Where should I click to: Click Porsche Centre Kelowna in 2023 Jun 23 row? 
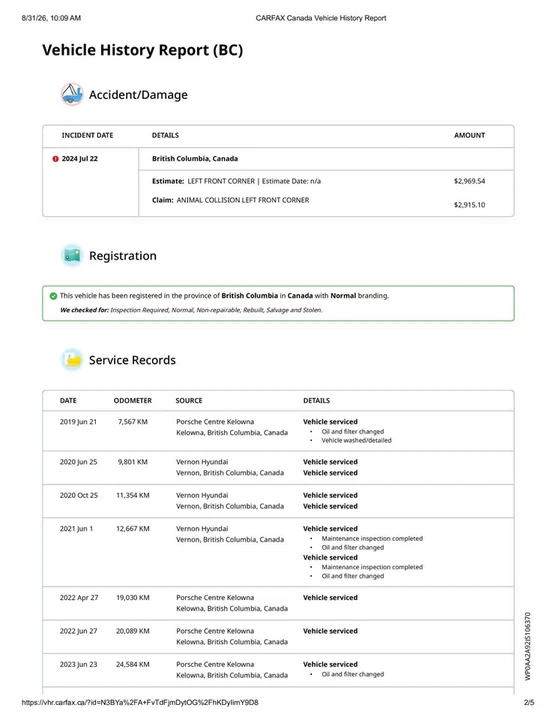tap(215, 664)
